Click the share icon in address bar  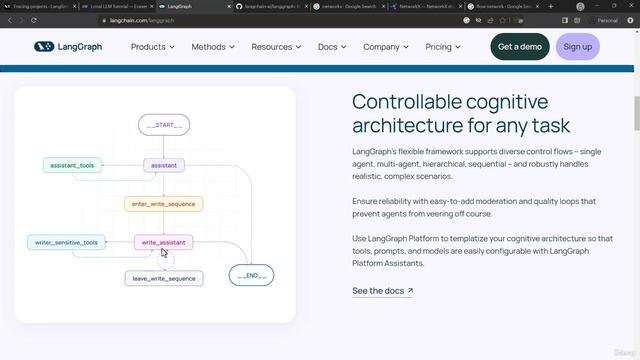491,20
